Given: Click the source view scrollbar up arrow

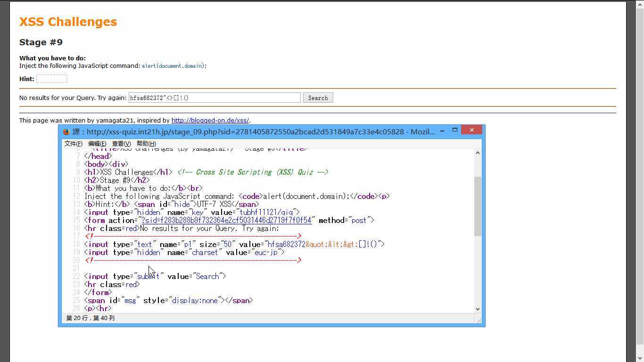Looking at the screenshot, I should (x=478, y=153).
